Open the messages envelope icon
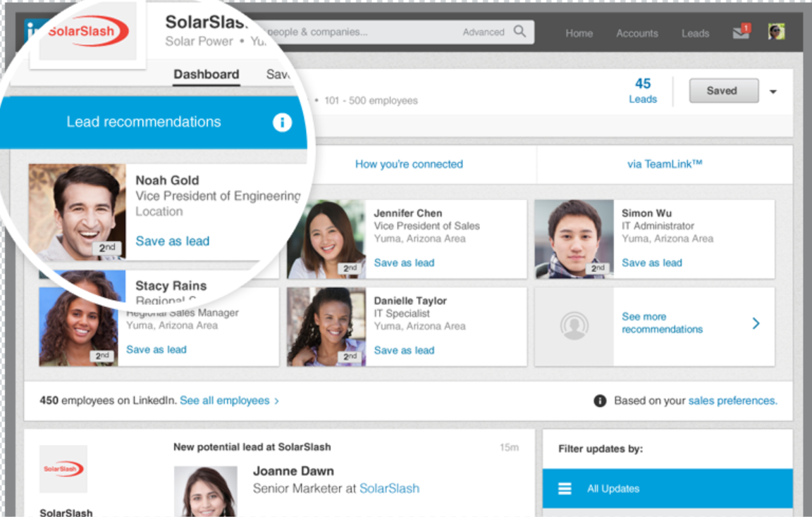Screen dimensions: 812x519 coord(741,32)
